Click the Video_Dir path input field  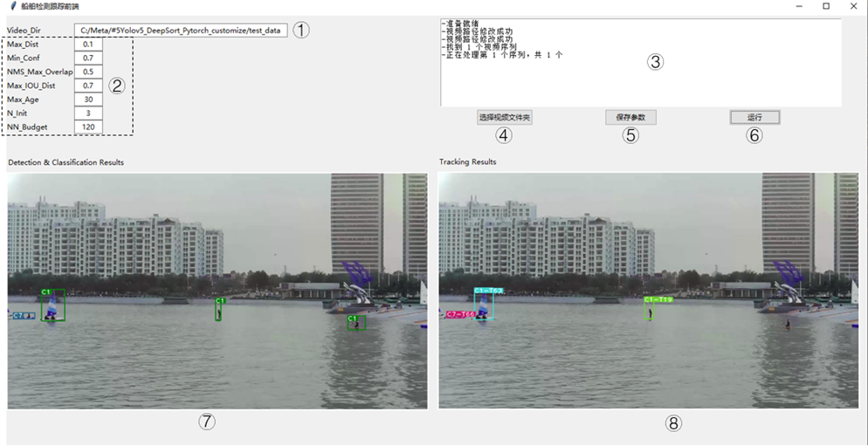pyautogui.click(x=180, y=31)
